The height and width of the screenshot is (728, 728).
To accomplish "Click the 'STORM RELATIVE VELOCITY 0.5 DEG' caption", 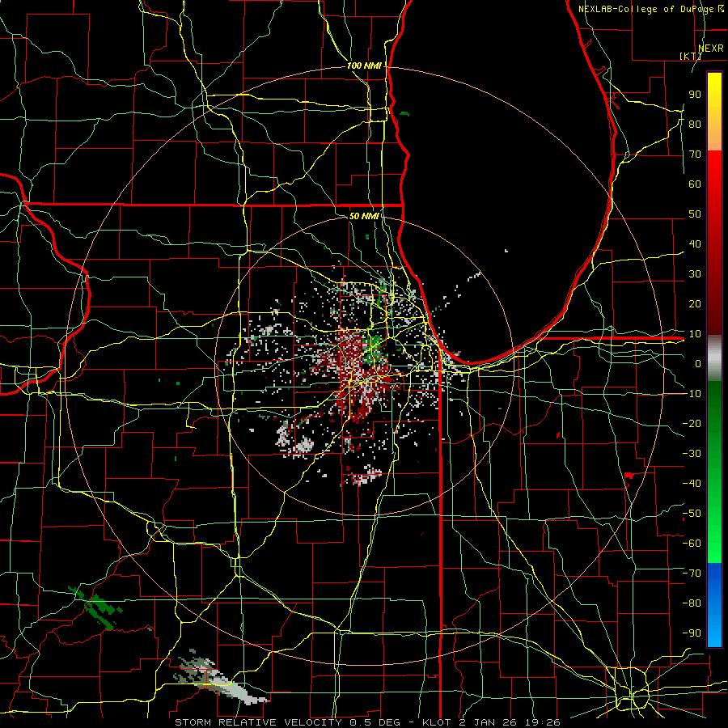I will (x=290, y=722).
